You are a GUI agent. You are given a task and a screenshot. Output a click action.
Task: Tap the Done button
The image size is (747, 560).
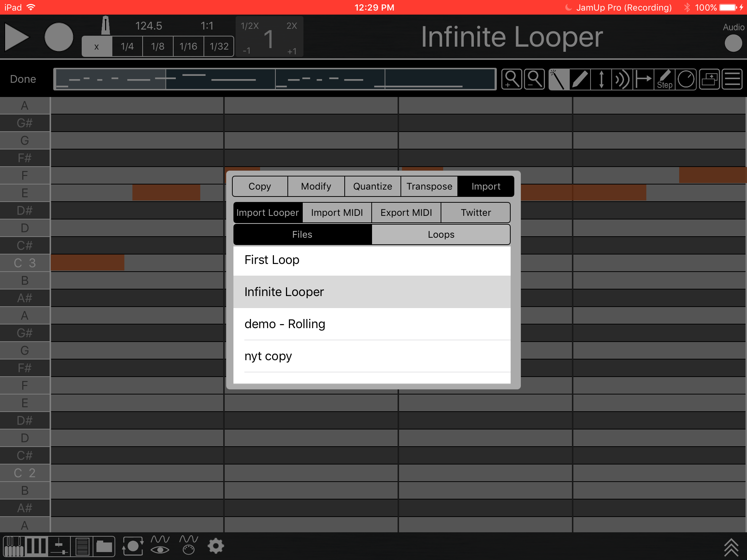[23, 79]
